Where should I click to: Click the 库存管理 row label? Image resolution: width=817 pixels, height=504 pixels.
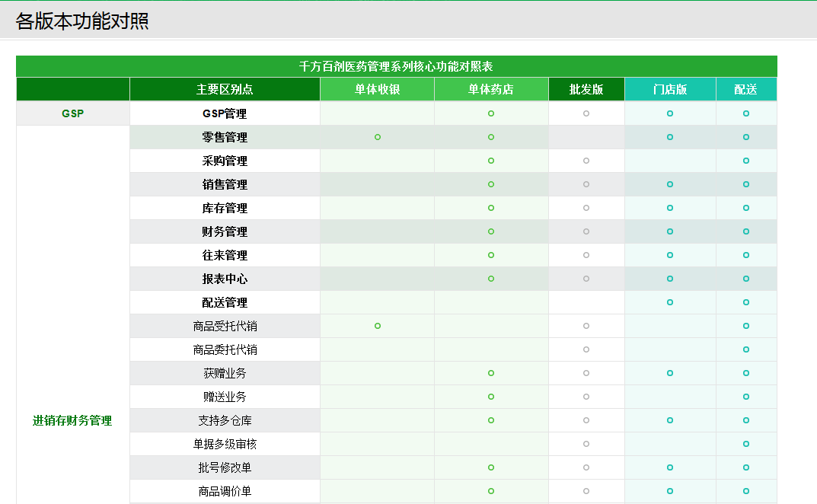pyautogui.click(x=225, y=208)
